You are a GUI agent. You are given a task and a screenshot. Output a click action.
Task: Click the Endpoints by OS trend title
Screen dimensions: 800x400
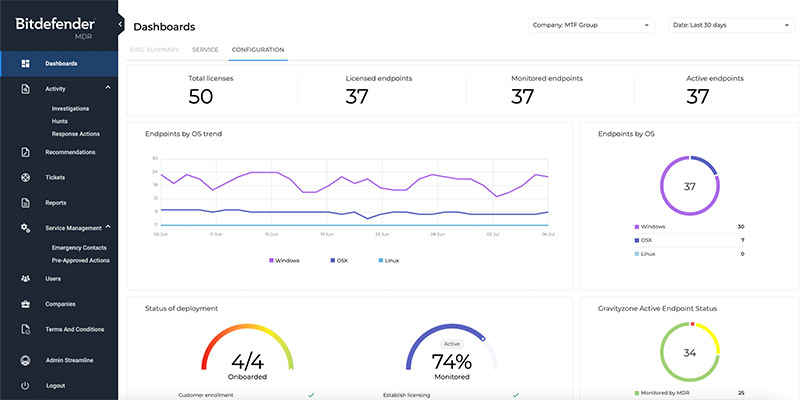(x=184, y=134)
